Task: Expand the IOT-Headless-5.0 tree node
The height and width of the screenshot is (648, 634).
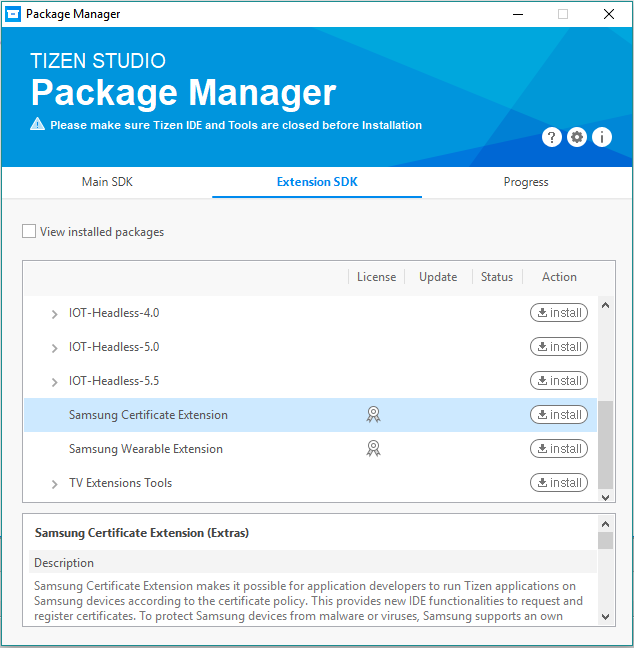Action: 54,348
